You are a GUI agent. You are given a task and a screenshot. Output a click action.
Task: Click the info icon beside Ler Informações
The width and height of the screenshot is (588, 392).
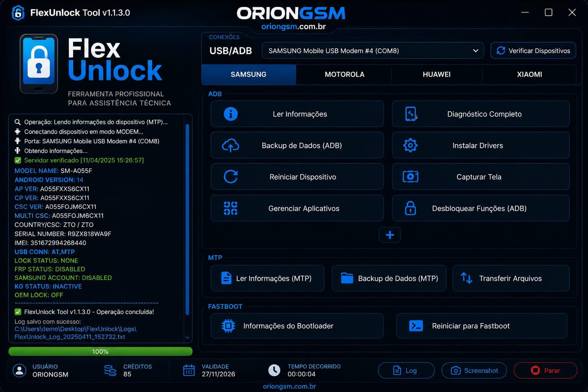click(230, 114)
